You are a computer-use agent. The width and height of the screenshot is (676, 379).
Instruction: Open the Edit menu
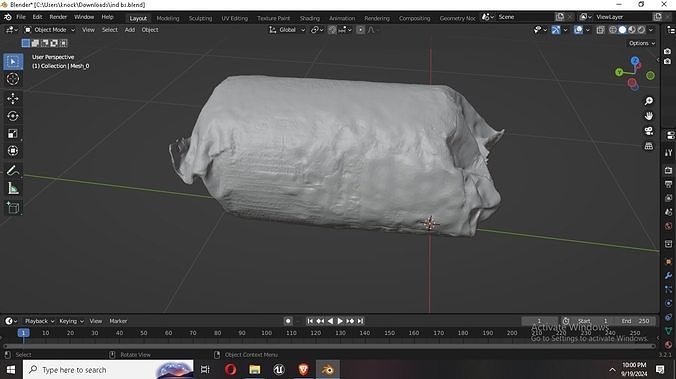(x=38, y=17)
